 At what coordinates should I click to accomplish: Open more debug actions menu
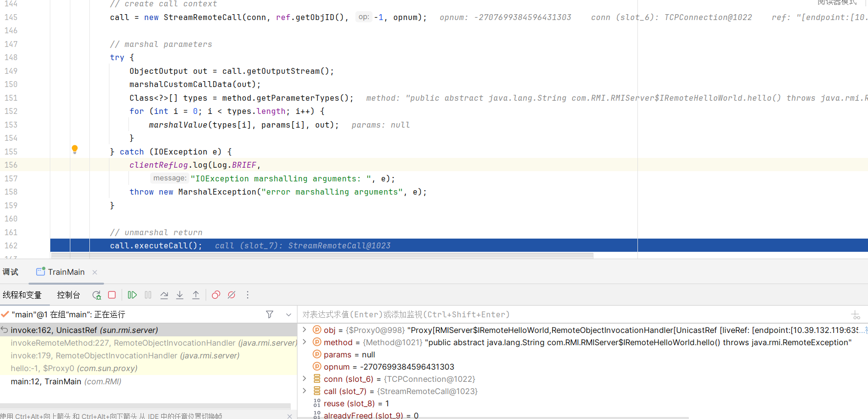[x=248, y=295]
